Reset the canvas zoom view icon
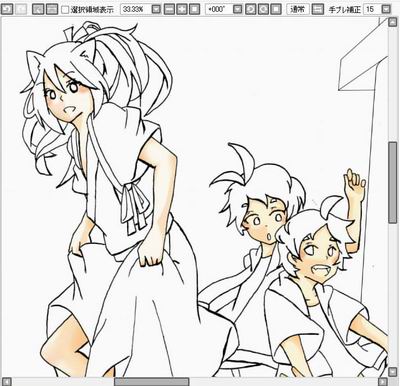Viewport: 400px width, 386px height. click(x=194, y=9)
